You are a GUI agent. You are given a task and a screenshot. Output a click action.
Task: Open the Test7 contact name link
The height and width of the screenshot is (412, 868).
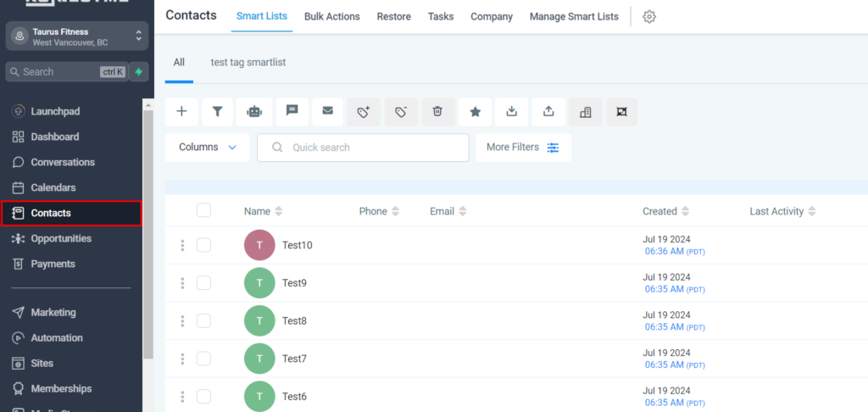(x=294, y=359)
